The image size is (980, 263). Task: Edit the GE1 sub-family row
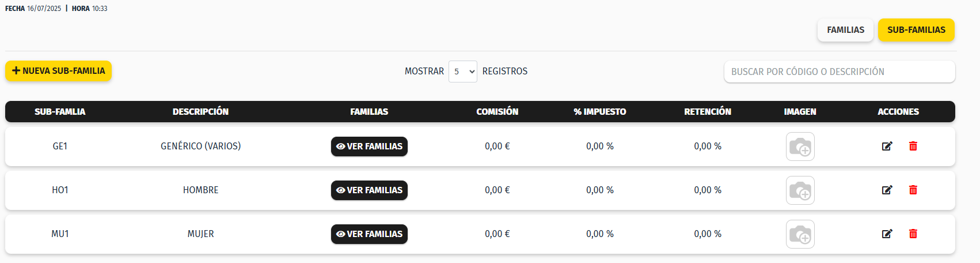point(887,146)
